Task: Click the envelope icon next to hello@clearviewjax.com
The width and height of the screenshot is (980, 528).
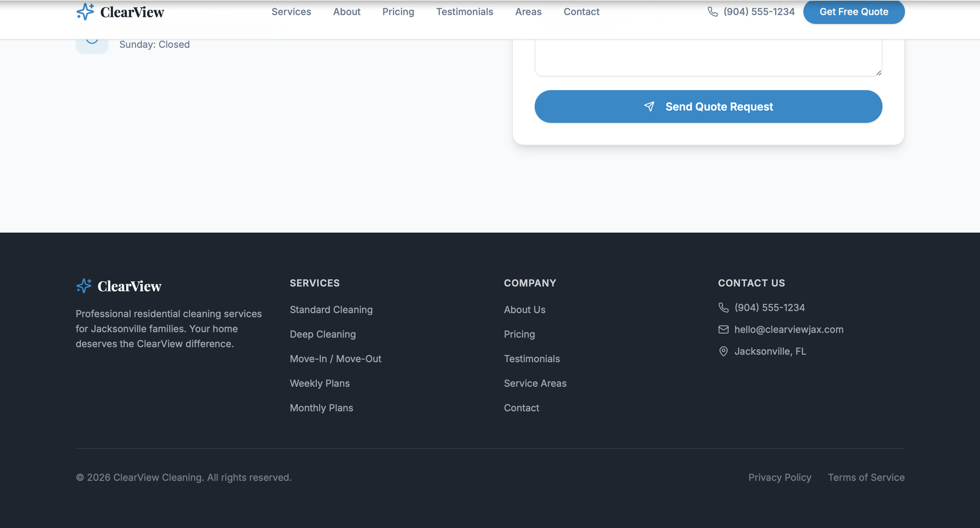Action: click(x=723, y=329)
